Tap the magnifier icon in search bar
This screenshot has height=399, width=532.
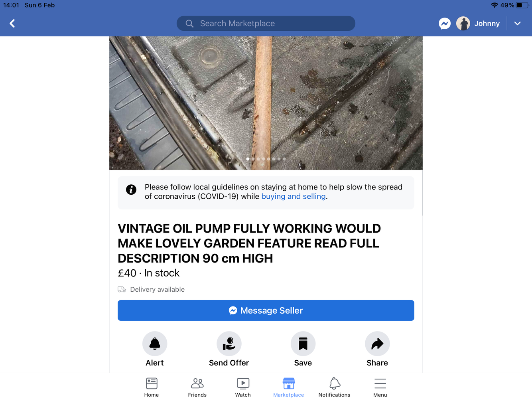click(x=189, y=24)
